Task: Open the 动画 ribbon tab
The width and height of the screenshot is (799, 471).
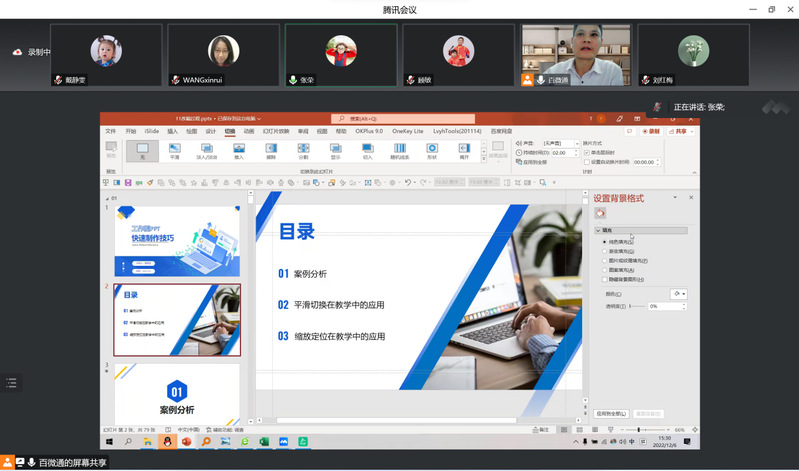Action: [x=248, y=131]
